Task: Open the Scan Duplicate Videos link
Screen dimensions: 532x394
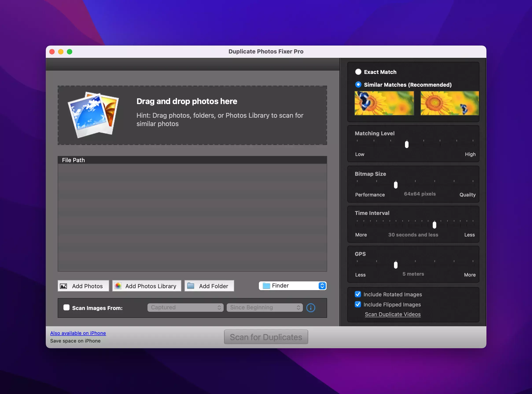Action: [393, 314]
